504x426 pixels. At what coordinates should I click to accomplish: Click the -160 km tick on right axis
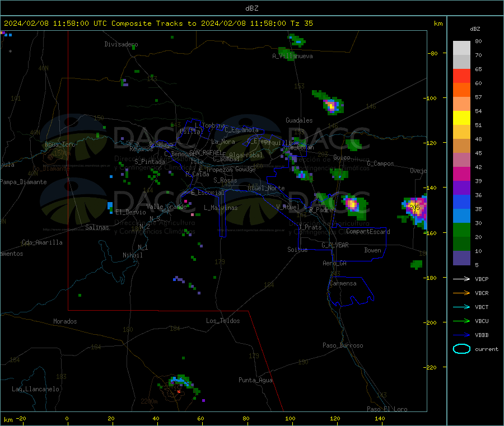click(431, 233)
